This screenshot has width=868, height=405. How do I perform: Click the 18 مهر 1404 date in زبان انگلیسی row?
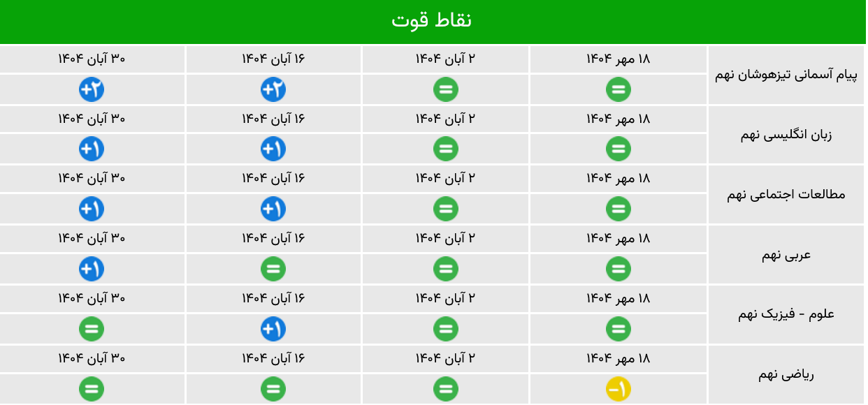(x=618, y=119)
